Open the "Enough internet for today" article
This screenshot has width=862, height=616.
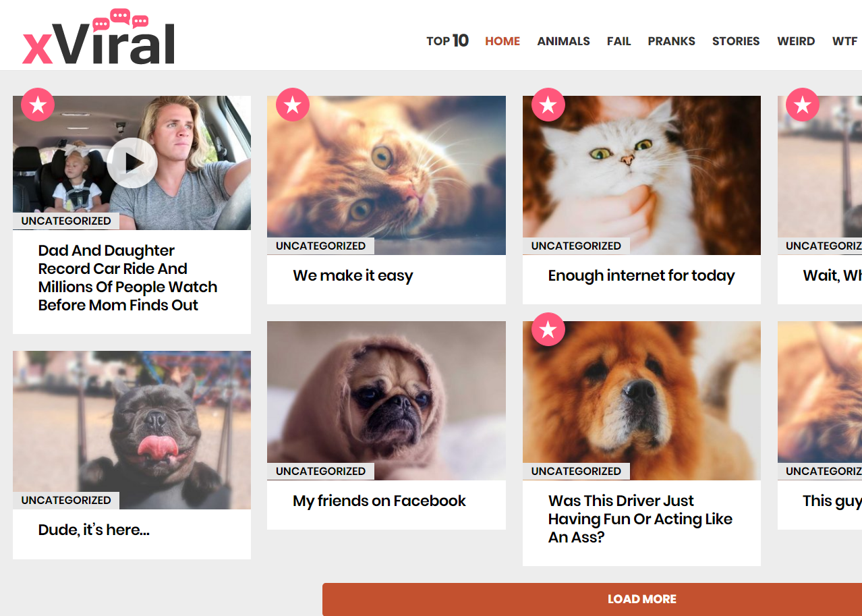(641, 275)
